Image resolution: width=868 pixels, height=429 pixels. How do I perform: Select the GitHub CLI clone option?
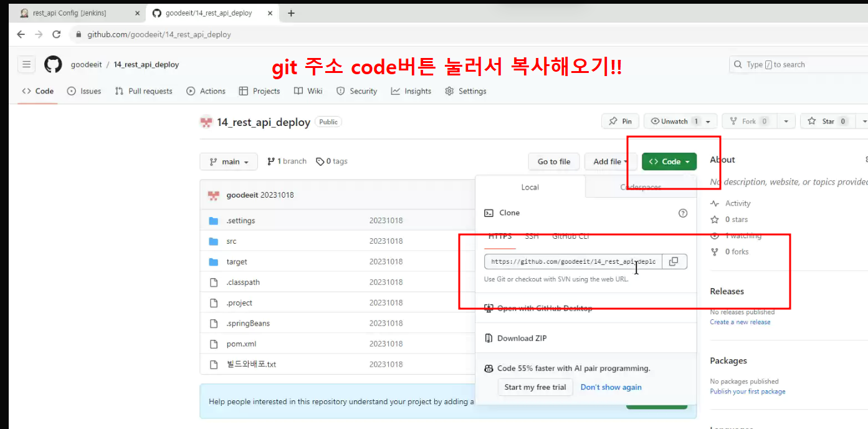pos(570,236)
